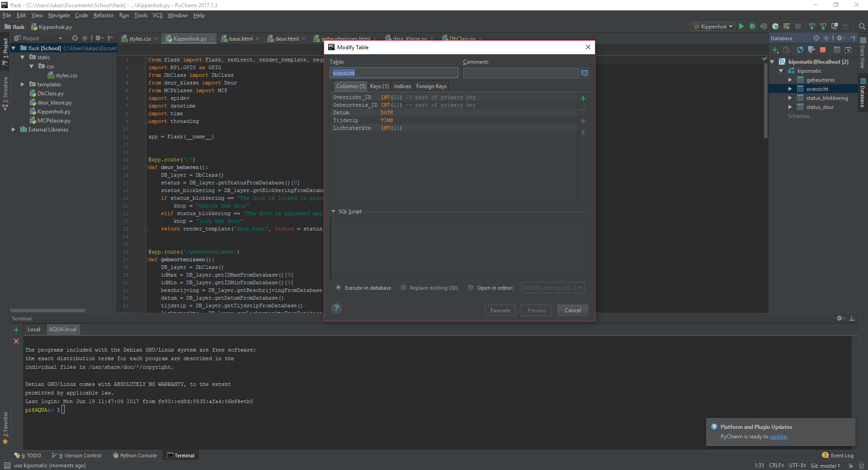Viewport: 868px width, 470px height.
Task: Click Schemas... link in Database tree
Action: tap(800, 116)
